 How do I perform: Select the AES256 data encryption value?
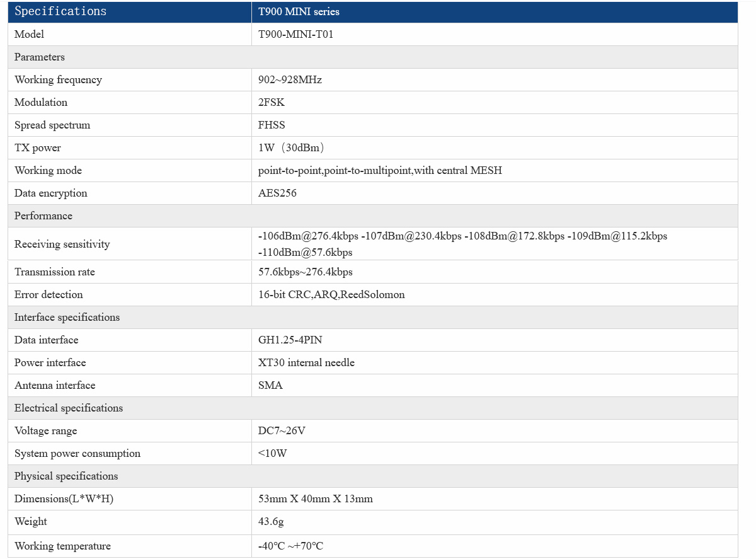click(277, 193)
